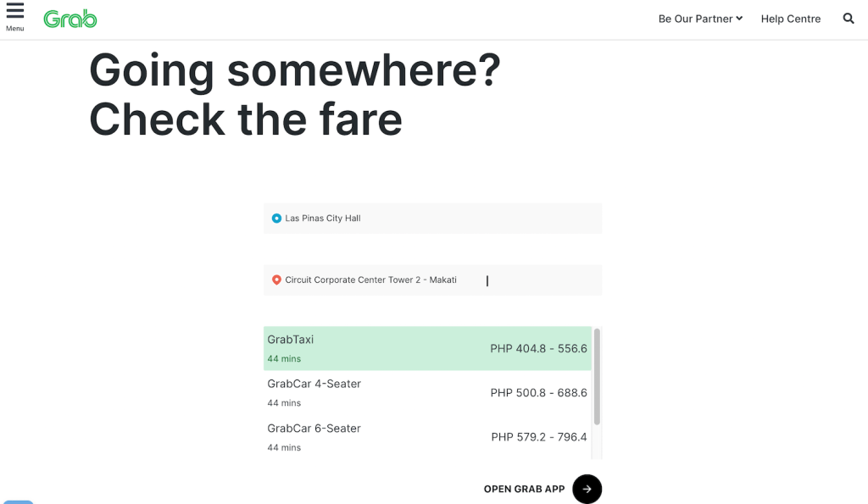The width and height of the screenshot is (868, 504).
Task: Click the OPEN GRAB APP button
Action: (524, 489)
